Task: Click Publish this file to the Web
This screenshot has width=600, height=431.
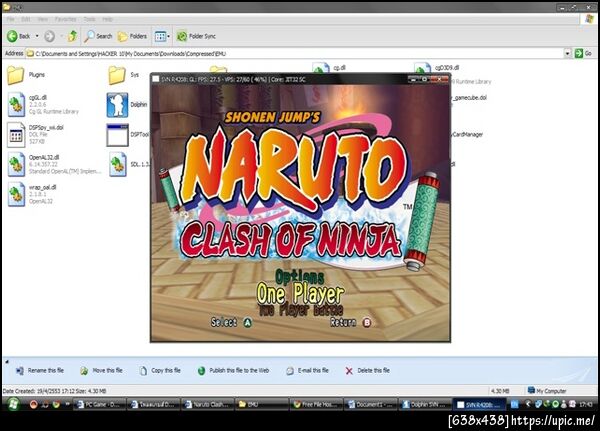Action: (233, 371)
